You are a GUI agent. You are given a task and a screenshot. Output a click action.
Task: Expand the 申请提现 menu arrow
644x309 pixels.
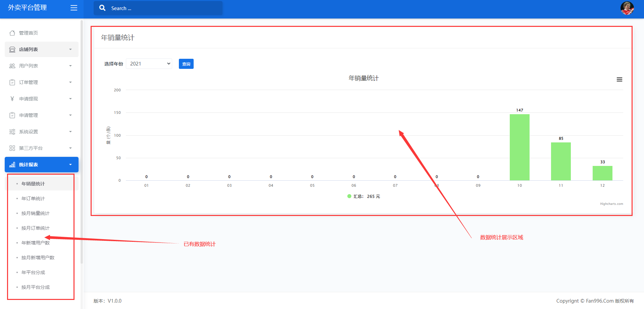point(70,99)
